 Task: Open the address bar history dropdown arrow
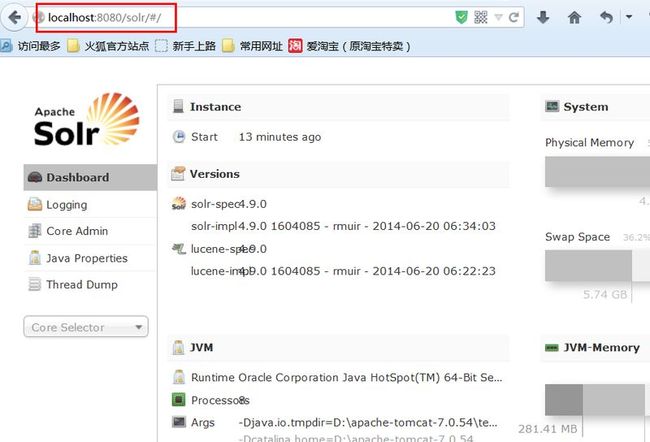[499, 17]
